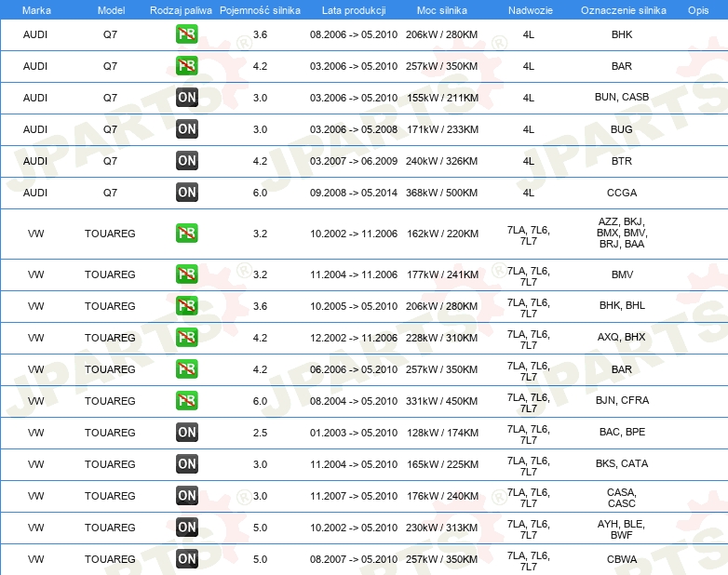Click the PB icon for Touareg 6.0 BJN, CFRA
This screenshot has height=575, width=728.
[x=186, y=400]
